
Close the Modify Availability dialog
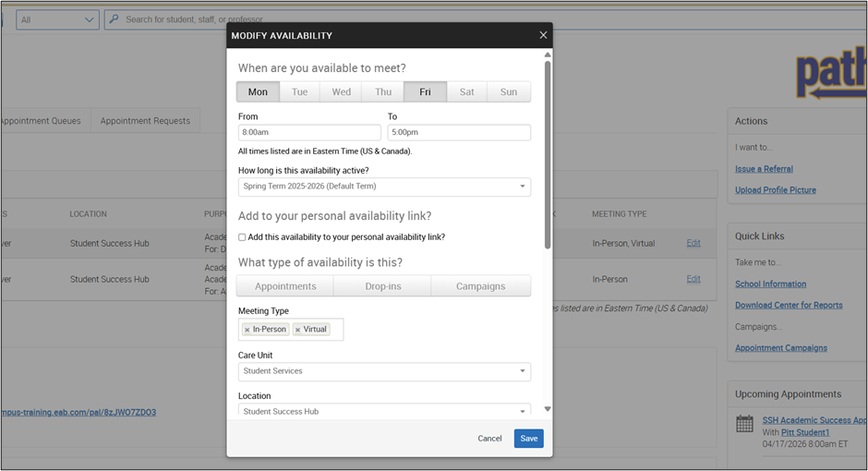[543, 35]
